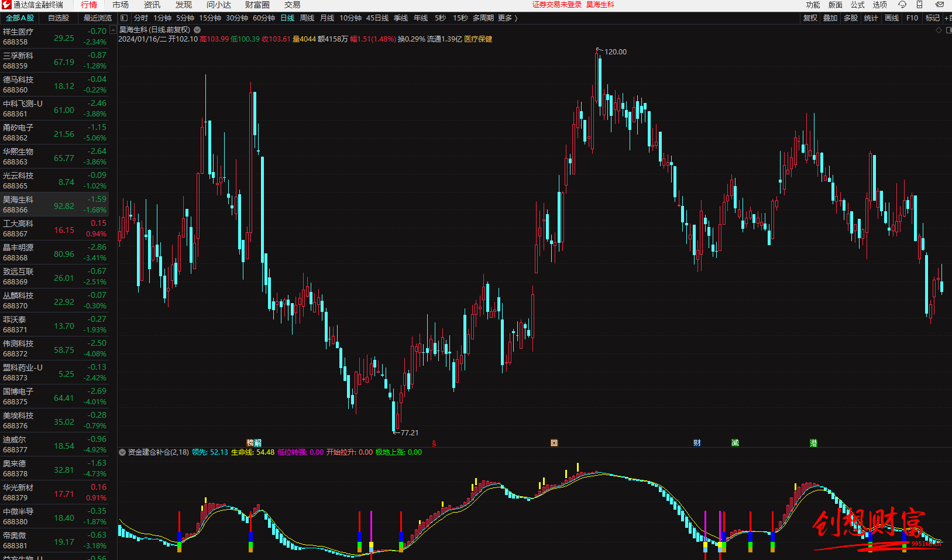Open the 选项 menu

(880, 5)
